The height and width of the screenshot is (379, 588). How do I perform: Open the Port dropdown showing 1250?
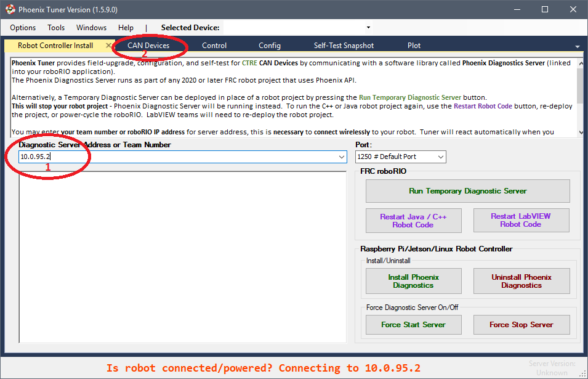pyautogui.click(x=400, y=157)
